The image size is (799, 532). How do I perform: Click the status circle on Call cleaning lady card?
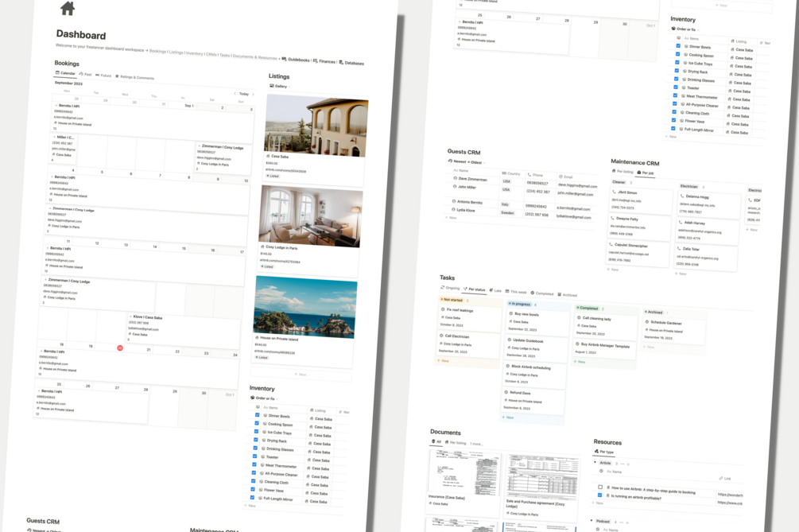point(580,317)
